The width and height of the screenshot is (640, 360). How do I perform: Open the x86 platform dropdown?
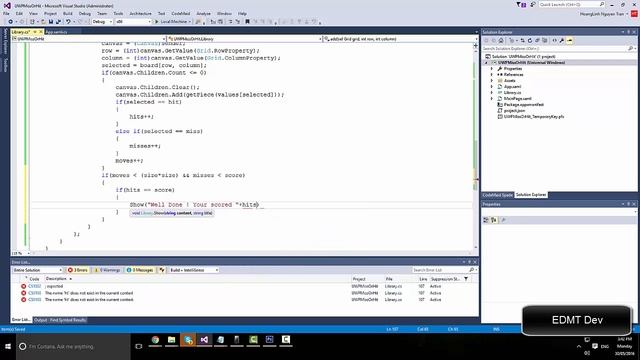pos(133,22)
